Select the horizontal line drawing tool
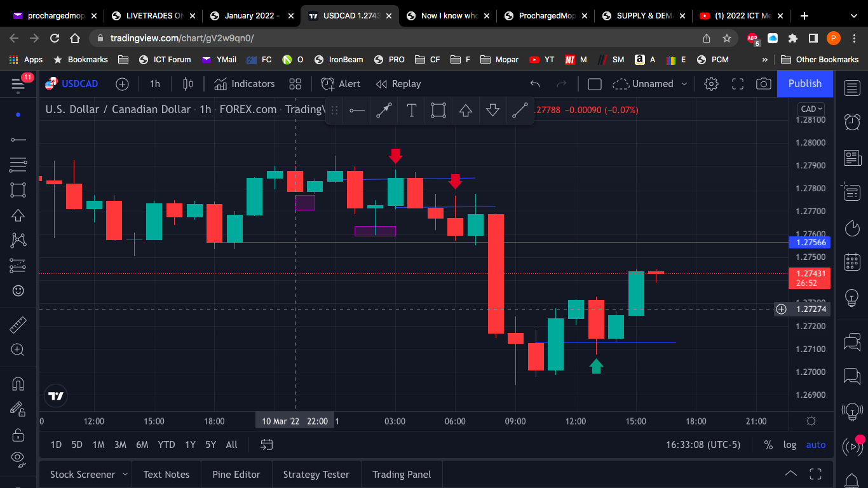This screenshot has width=868, height=488. pos(18,140)
